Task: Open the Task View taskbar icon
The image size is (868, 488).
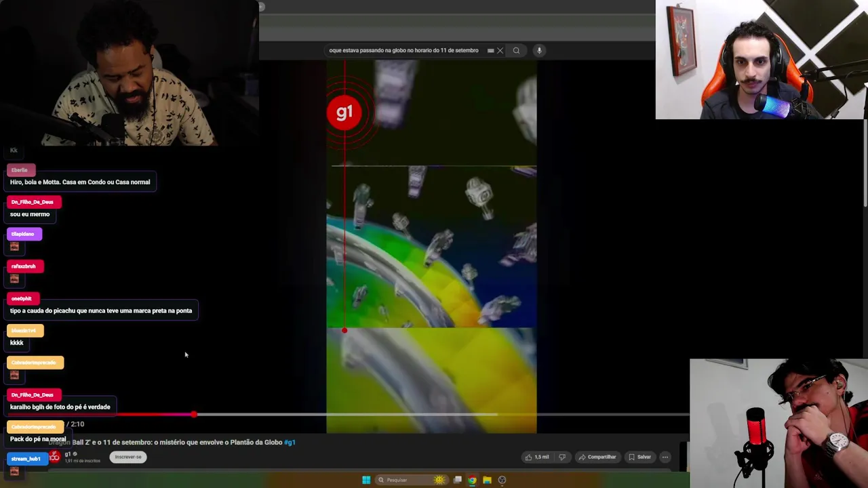Action: [x=458, y=480]
